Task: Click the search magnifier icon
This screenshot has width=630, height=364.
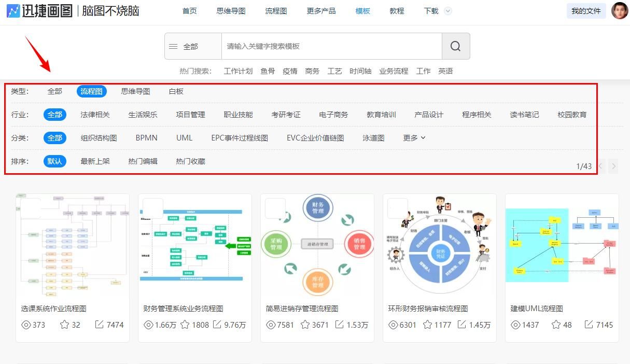Action: point(455,46)
